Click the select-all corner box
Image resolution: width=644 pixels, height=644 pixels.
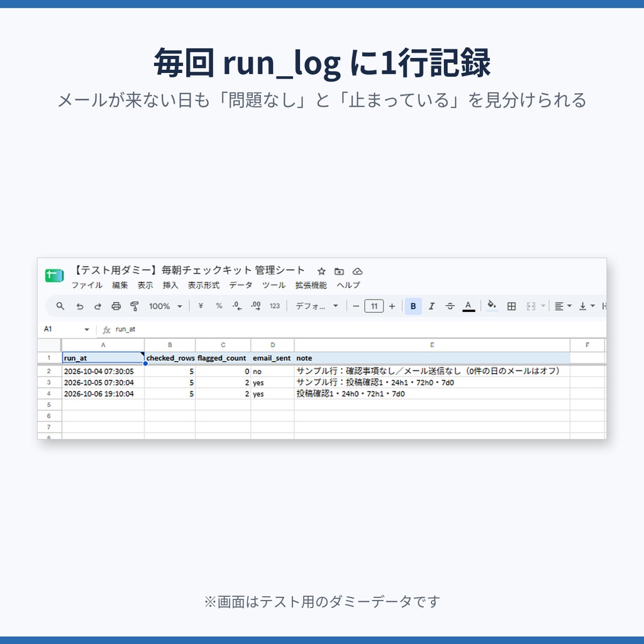coord(49,345)
